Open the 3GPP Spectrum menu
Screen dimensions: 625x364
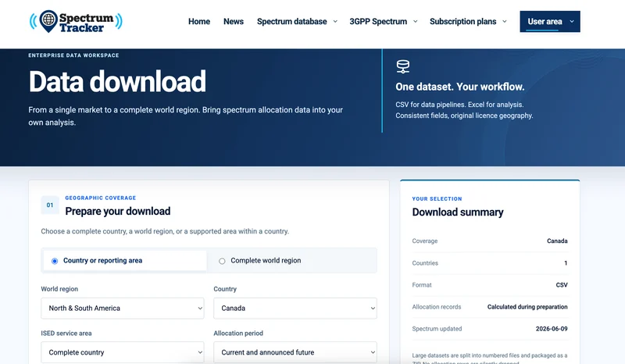pos(378,22)
